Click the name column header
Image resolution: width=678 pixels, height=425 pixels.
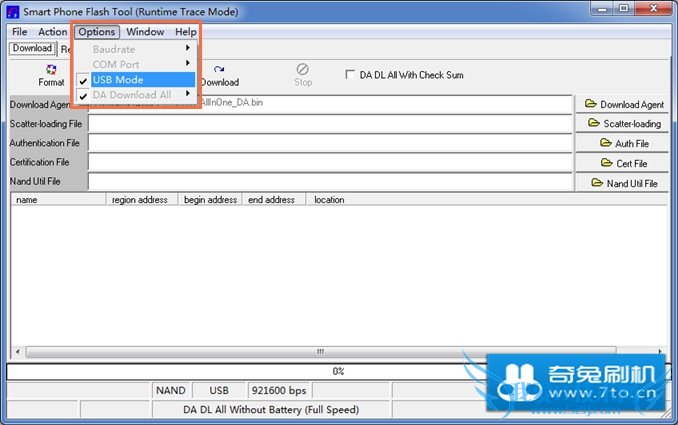click(x=58, y=200)
